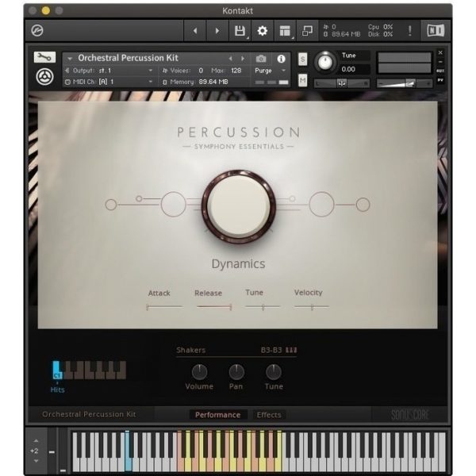Click the Shakers Tune knob

[274, 372]
